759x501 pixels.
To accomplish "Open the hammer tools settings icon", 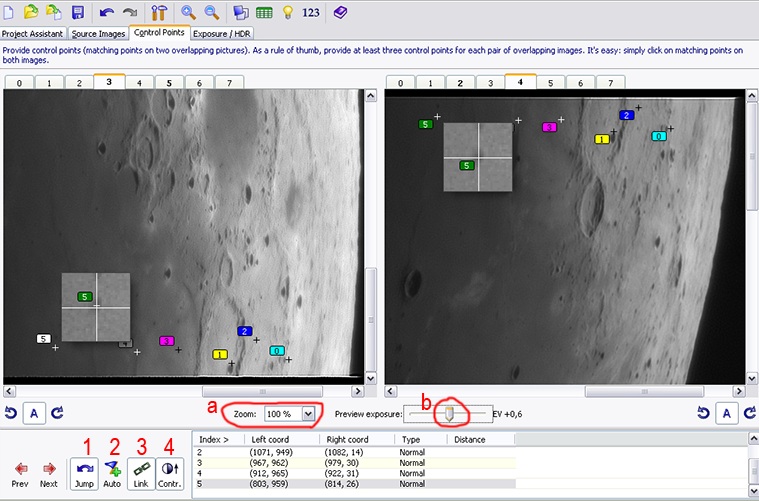I will point(158,12).
